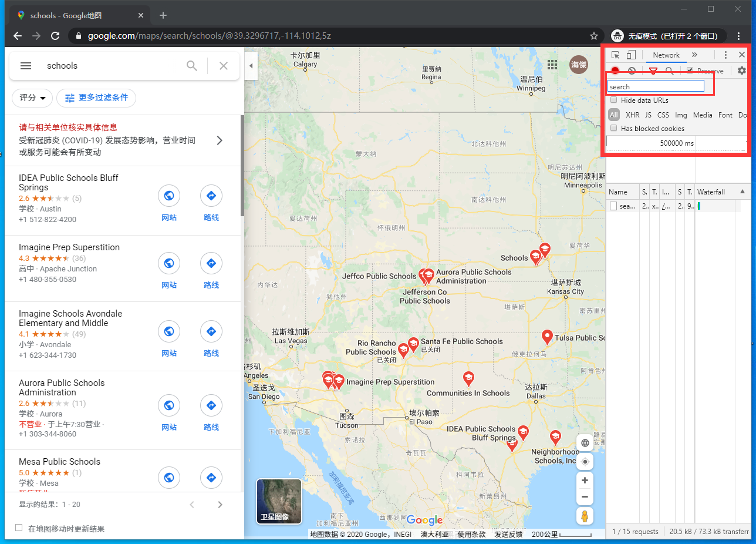This screenshot has width=756, height=544.
Task: Open the 使用条款 link
Action: pos(471,535)
